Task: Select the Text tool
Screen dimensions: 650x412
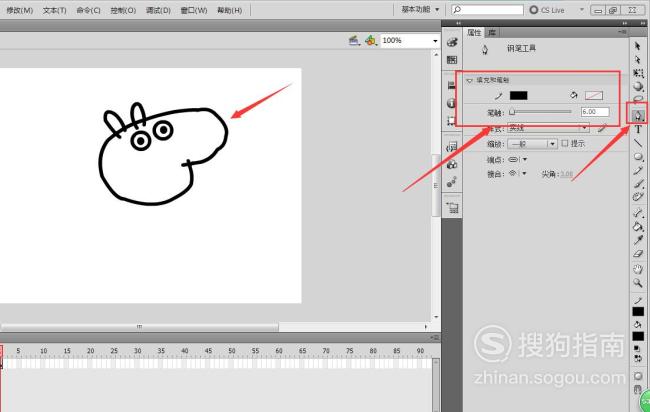Action: tap(638, 130)
